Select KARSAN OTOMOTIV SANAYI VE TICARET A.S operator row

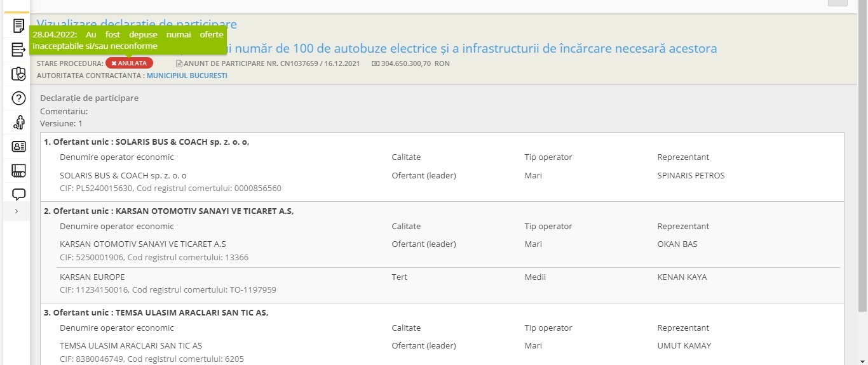pos(449,251)
